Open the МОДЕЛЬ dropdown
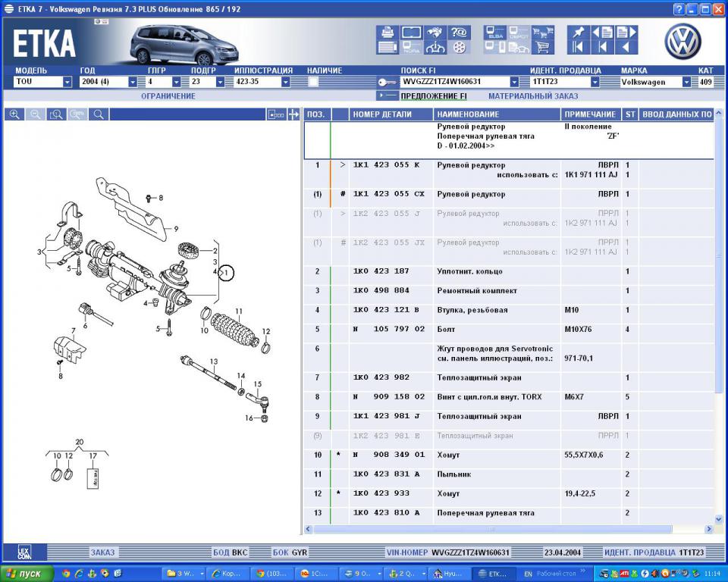 pos(67,82)
